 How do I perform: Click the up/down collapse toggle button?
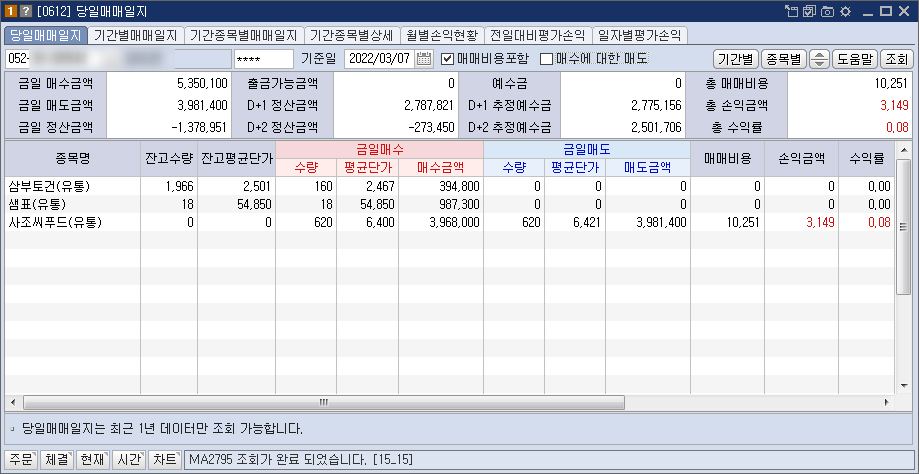(820, 59)
